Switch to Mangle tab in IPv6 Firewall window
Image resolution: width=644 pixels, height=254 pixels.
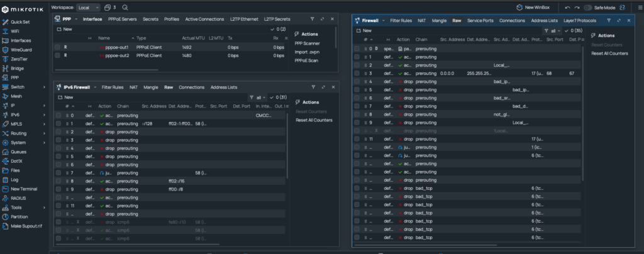click(x=151, y=87)
